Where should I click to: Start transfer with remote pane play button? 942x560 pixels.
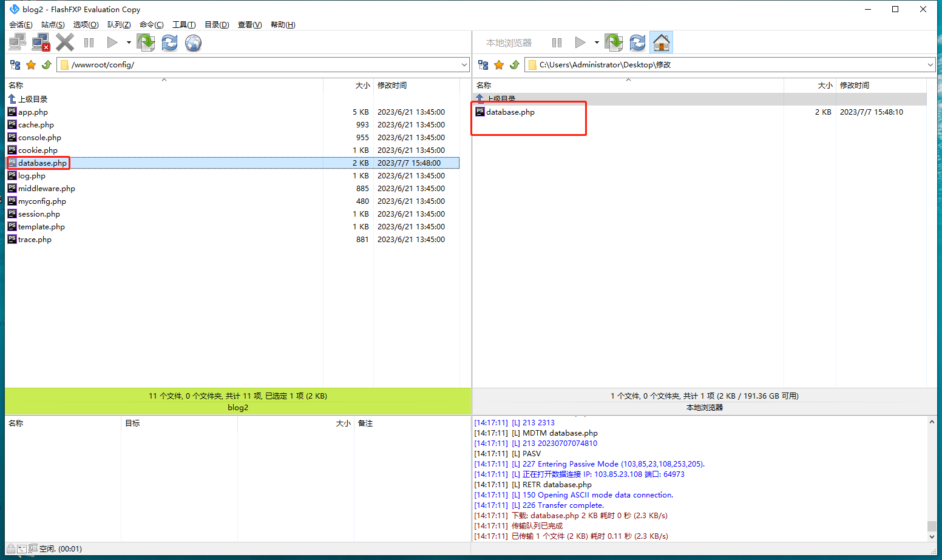point(112,42)
